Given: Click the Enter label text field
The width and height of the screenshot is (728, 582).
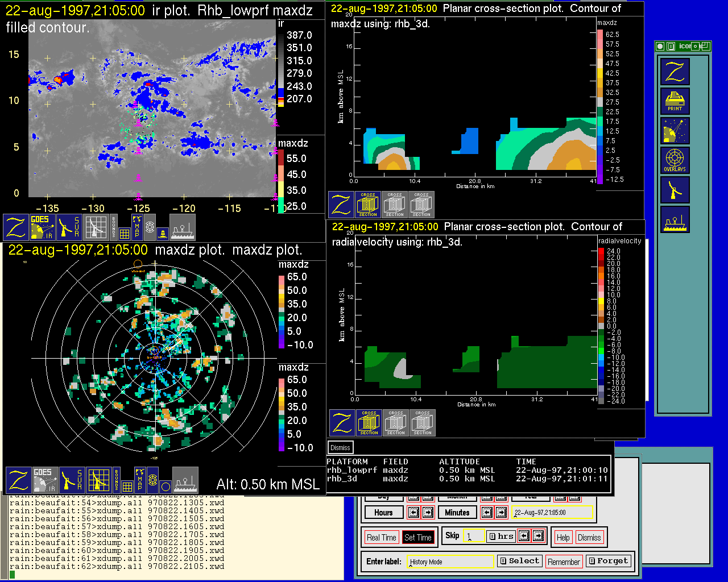Looking at the screenshot, I should coord(451,562).
